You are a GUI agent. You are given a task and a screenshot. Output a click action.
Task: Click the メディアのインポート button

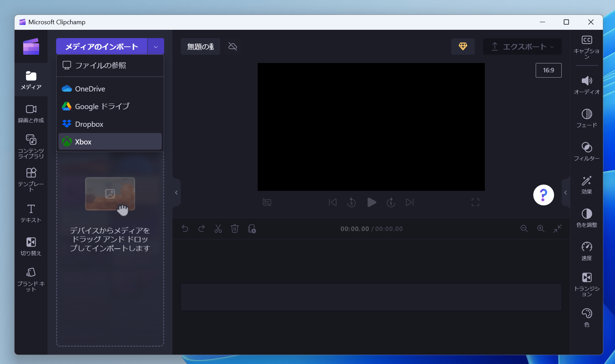pyautogui.click(x=102, y=46)
